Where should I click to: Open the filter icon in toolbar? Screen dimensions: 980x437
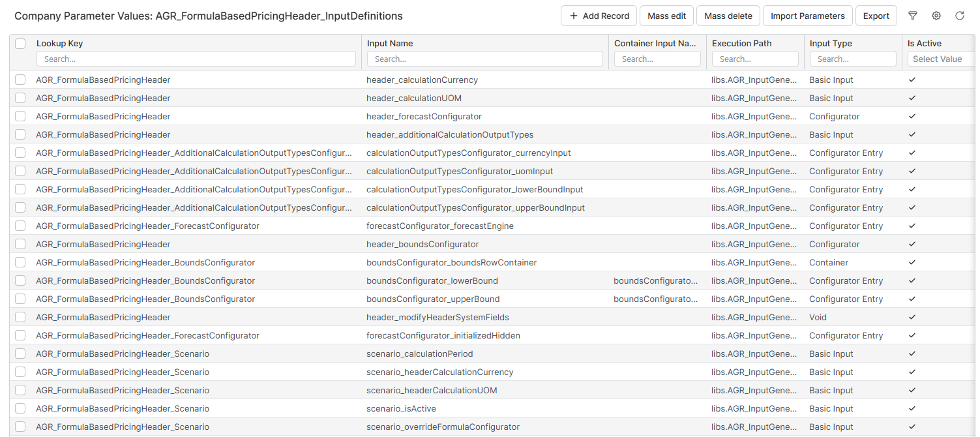click(913, 16)
